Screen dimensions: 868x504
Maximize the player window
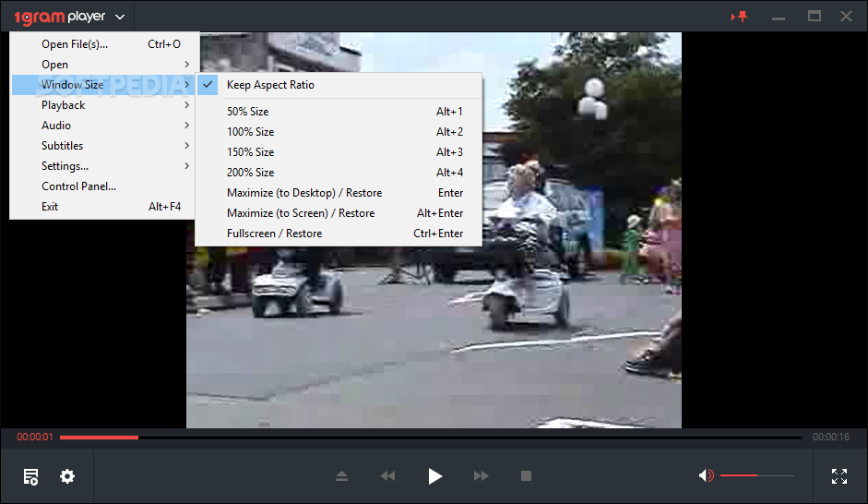point(814,16)
